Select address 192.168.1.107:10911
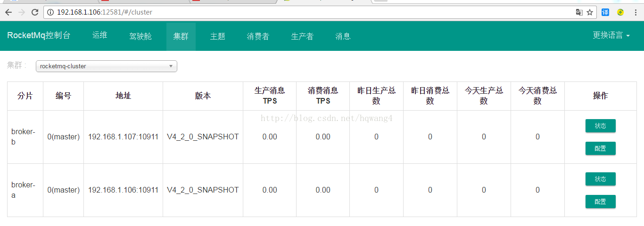Screen dimensions: 644x226 pyautogui.click(x=123, y=137)
